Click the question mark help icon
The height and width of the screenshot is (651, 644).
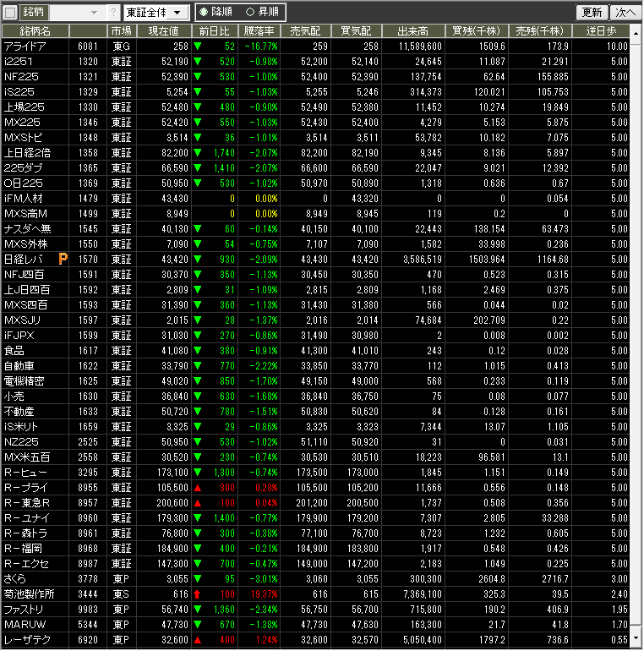pos(113,13)
